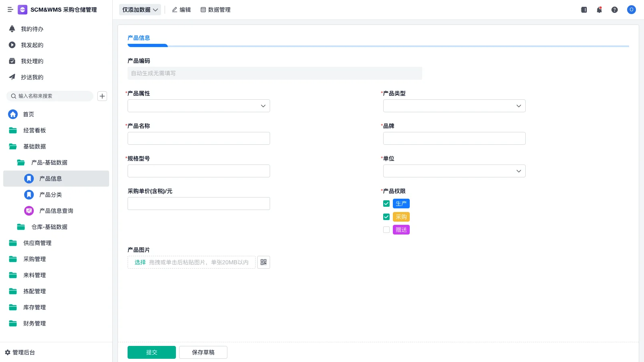This screenshot has height=362, width=644.
Task: Click the 采购管理 folder icon
Action: (x=13, y=259)
